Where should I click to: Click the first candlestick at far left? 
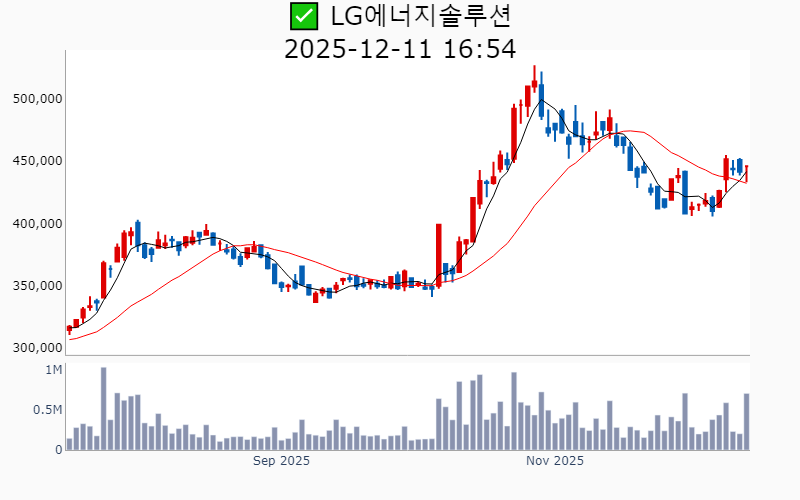(x=69, y=328)
